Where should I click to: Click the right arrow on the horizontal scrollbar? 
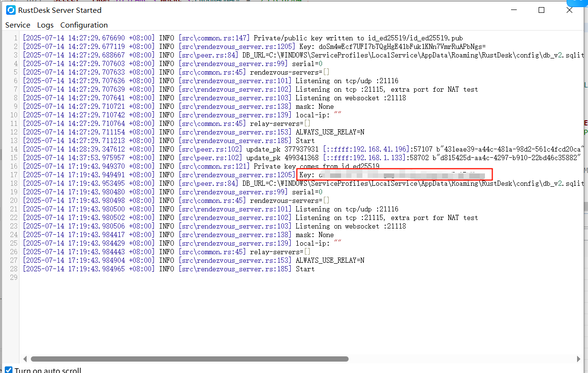tap(579, 359)
